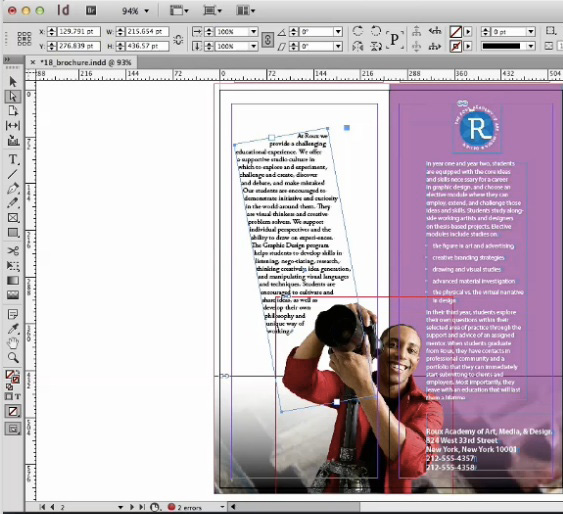Set the reference point locator grid

coord(24,38)
